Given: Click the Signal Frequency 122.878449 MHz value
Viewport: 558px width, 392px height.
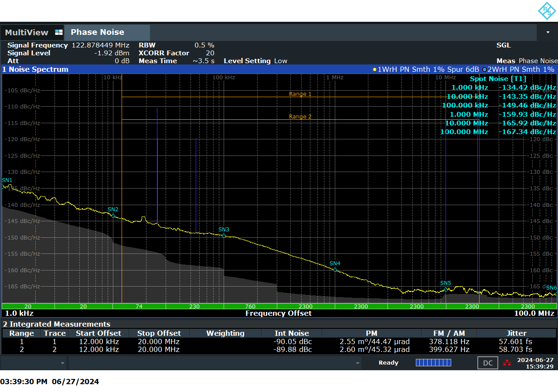Looking at the screenshot, I should point(101,45).
